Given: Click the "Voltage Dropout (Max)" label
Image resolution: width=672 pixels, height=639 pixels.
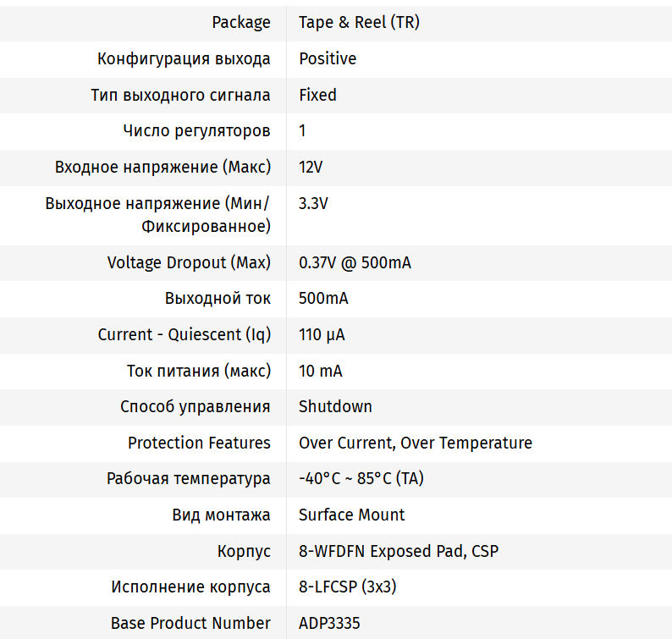Looking at the screenshot, I should [189, 263].
